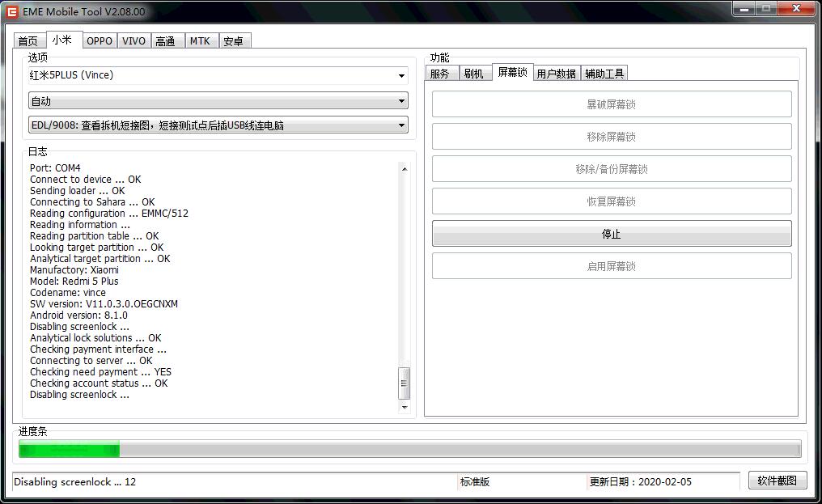Expand the 自动 mode dropdown
822x504 pixels.
(218, 100)
